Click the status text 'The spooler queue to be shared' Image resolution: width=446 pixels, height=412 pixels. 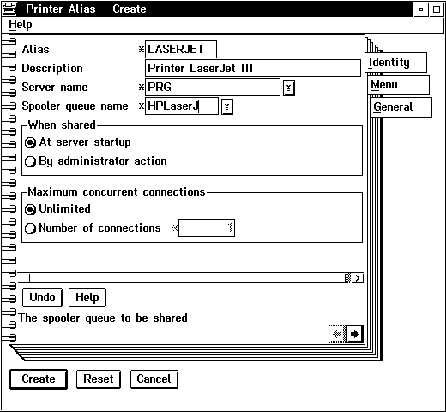pyautogui.click(x=103, y=318)
